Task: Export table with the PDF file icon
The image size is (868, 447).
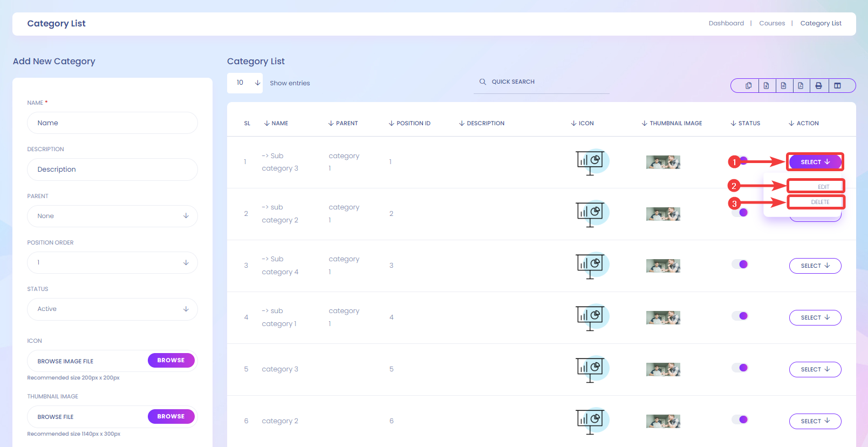Action: tap(801, 85)
